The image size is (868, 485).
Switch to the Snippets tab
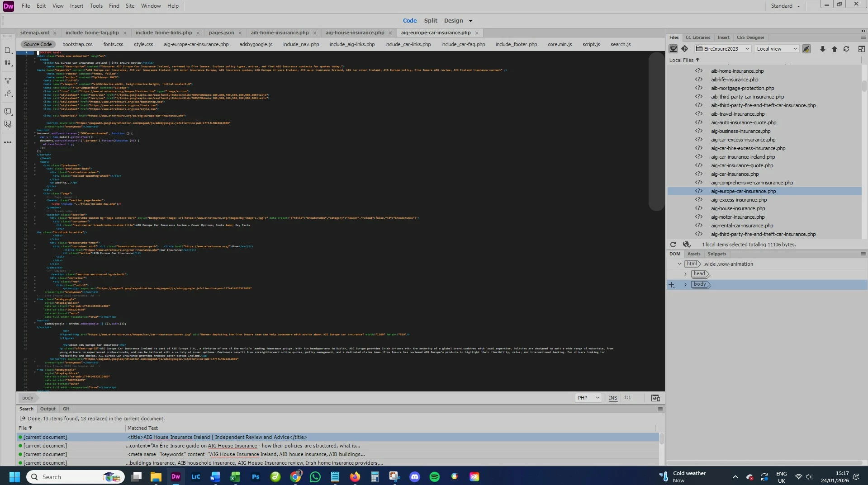tap(717, 254)
